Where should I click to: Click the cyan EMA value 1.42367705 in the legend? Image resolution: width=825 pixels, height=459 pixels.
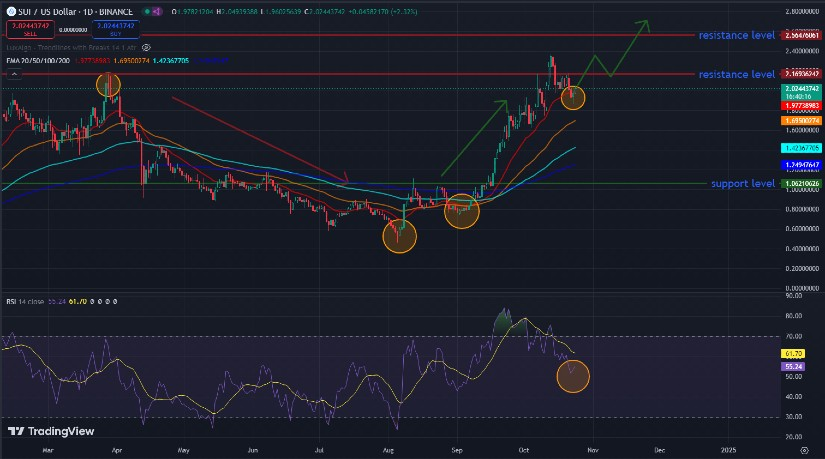[170, 61]
